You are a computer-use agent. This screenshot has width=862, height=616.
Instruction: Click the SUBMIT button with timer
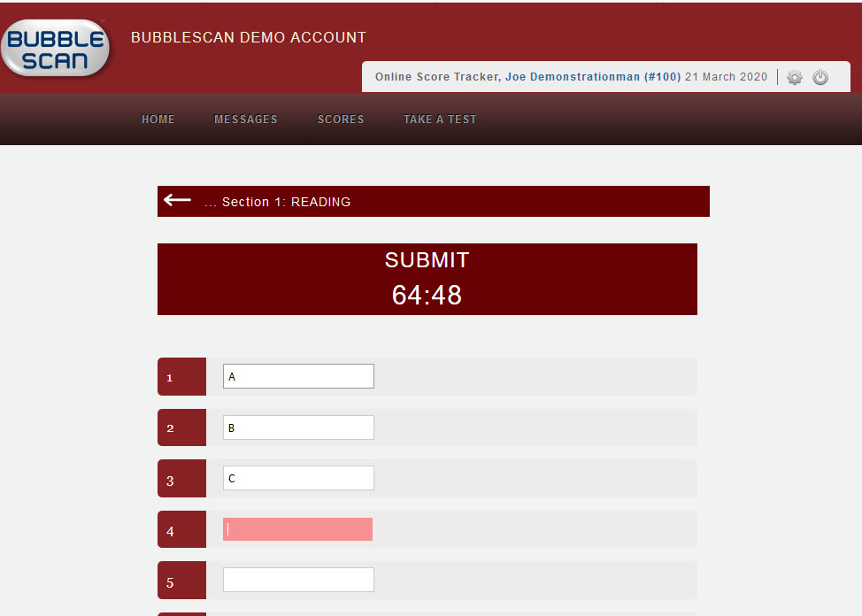click(427, 280)
